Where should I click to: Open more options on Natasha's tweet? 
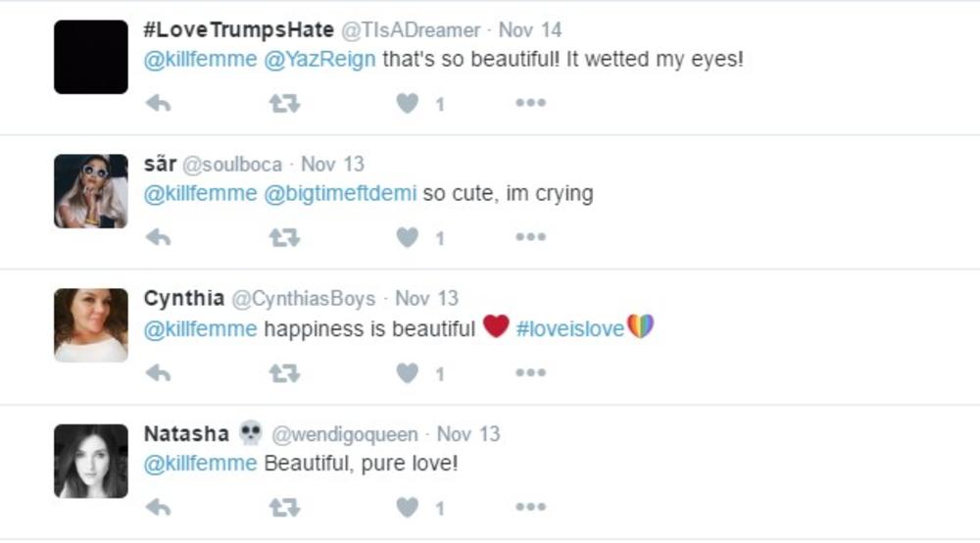coord(530,507)
